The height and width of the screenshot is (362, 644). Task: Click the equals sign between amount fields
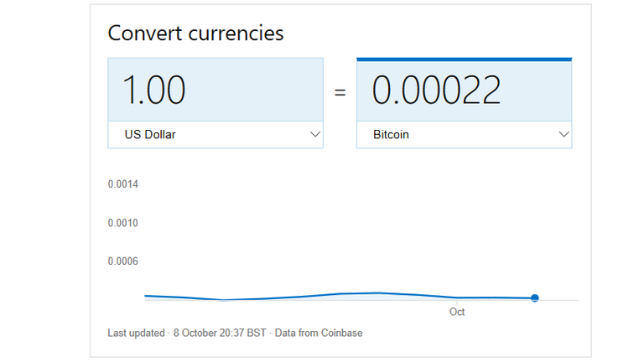pos(340,92)
